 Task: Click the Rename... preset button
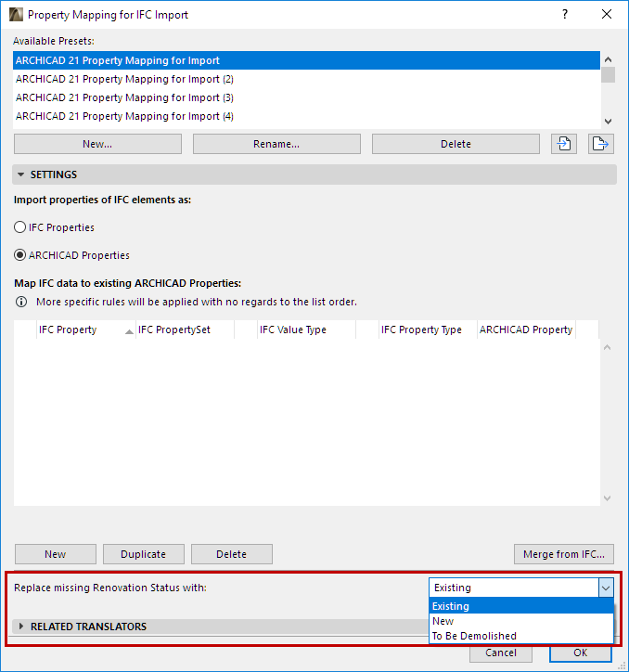(x=276, y=144)
